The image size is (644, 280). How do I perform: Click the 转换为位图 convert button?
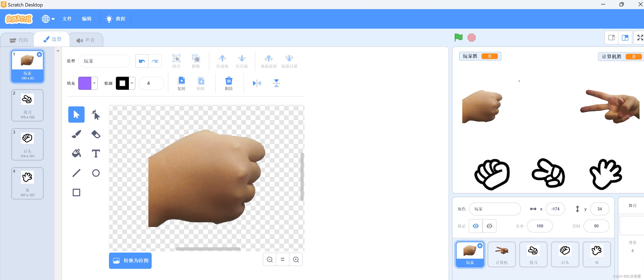click(x=130, y=261)
